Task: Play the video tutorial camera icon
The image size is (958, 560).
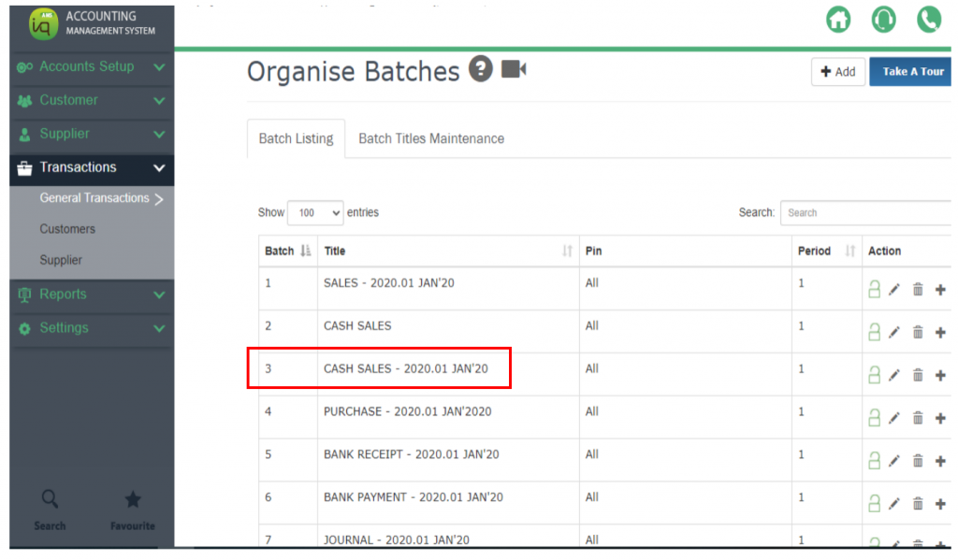Action: [514, 69]
